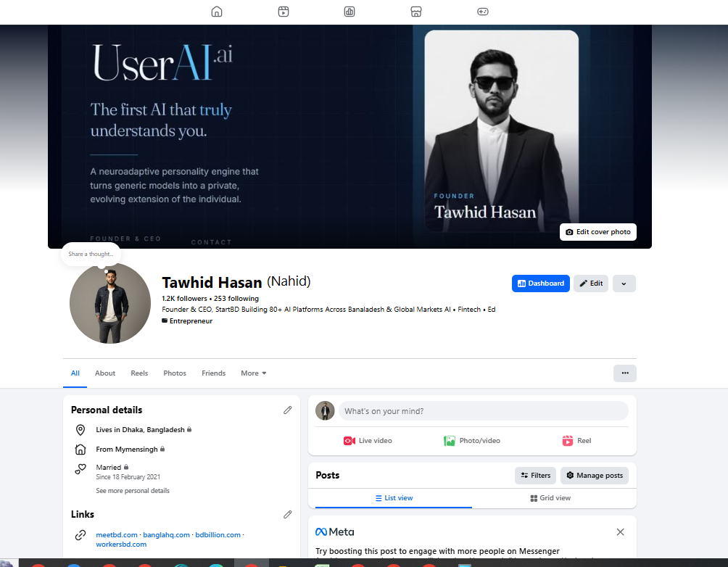
Task: Click the What's on your mind field
Action: 484,411
